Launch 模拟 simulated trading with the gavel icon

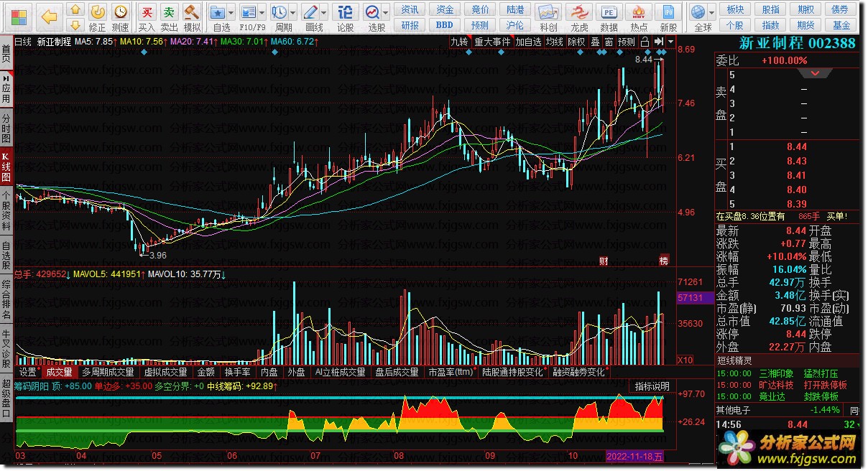(x=192, y=17)
